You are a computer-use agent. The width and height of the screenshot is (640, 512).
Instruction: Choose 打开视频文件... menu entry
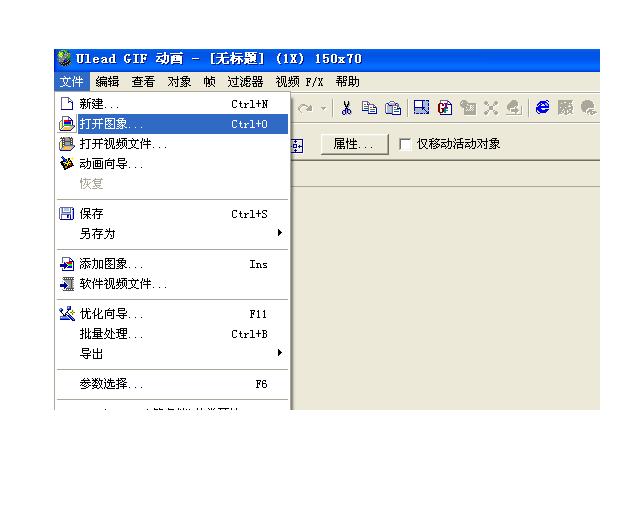click(173, 144)
